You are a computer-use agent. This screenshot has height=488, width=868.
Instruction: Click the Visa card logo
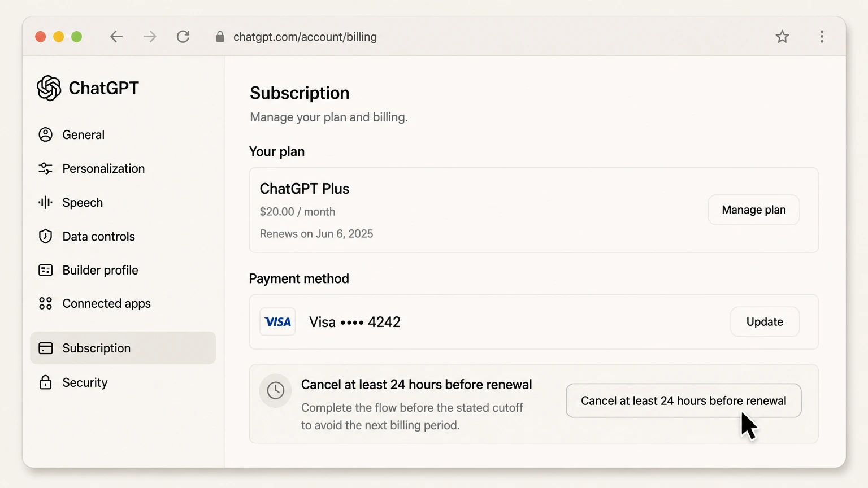click(277, 322)
